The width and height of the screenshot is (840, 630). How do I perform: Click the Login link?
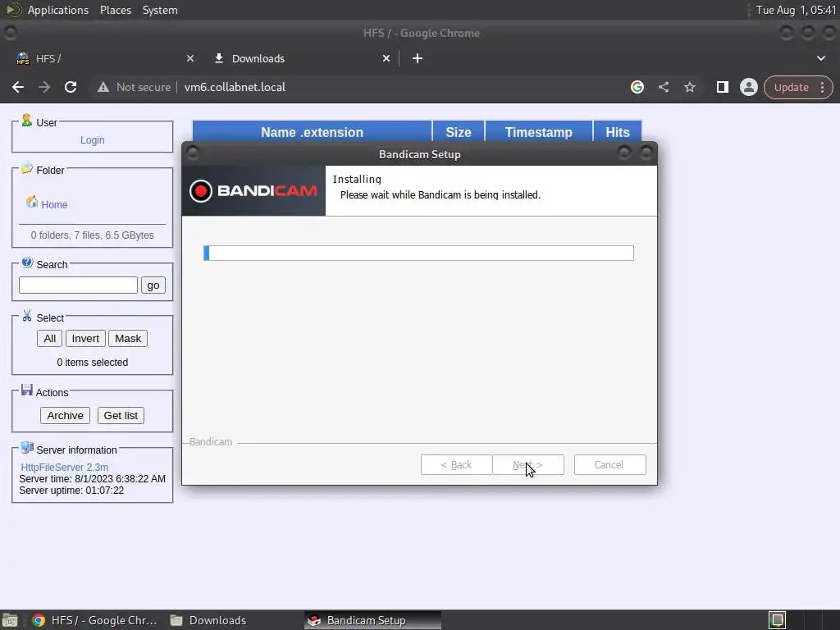[x=92, y=139]
